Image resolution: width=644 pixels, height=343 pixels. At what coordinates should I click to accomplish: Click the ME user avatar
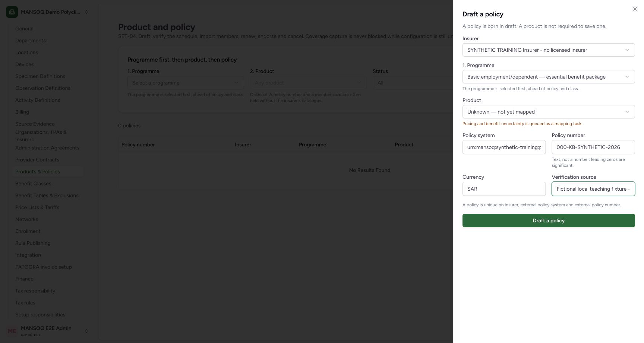point(12,331)
